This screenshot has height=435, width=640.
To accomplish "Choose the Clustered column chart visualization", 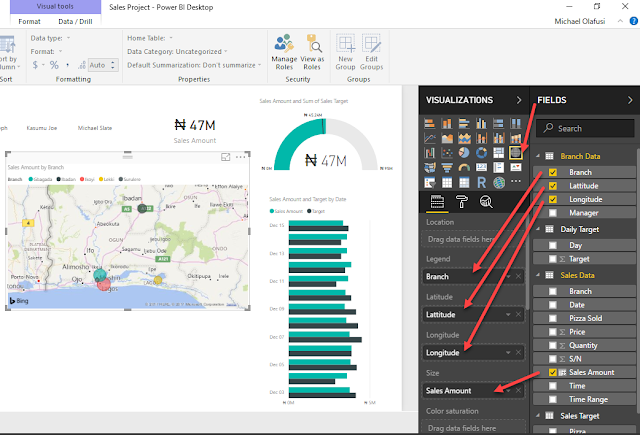I will coord(482,123).
